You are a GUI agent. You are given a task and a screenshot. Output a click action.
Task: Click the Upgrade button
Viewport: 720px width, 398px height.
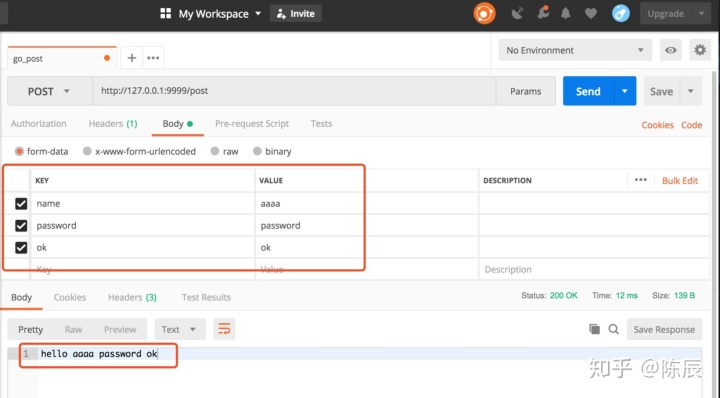pyautogui.click(x=666, y=13)
